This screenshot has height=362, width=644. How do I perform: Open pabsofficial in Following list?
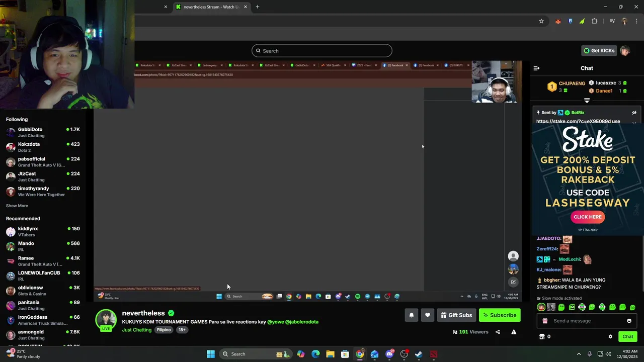[x=43, y=161]
